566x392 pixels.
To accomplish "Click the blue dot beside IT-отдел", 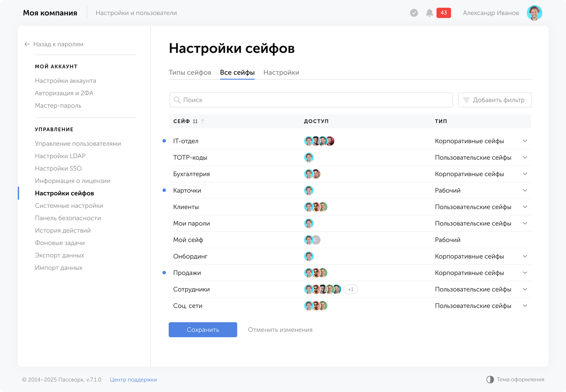I will pos(164,141).
